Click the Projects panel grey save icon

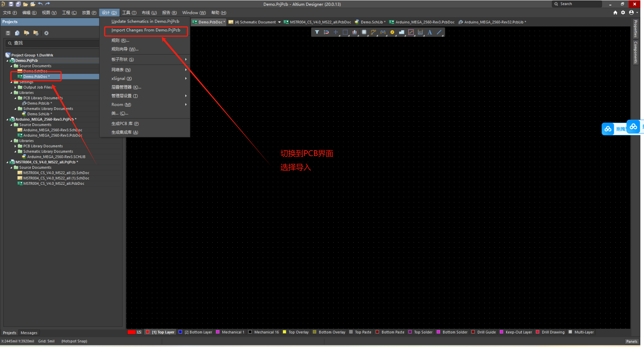[x=8, y=33]
